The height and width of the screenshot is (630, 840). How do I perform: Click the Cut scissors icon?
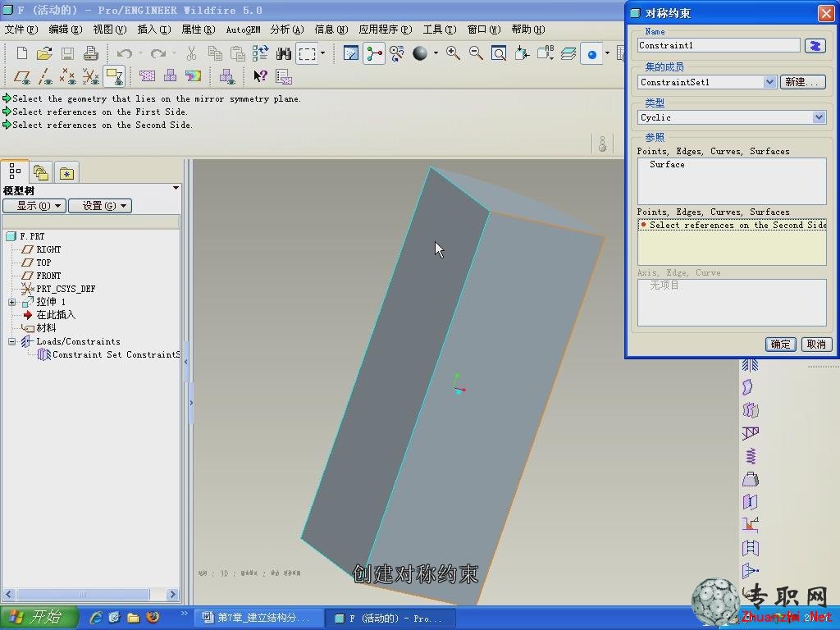tap(191, 53)
